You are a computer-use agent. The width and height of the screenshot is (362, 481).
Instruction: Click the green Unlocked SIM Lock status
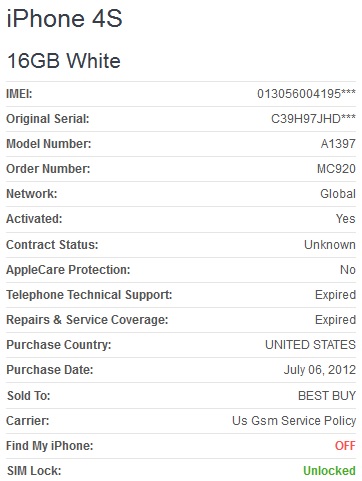pyautogui.click(x=329, y=471)
